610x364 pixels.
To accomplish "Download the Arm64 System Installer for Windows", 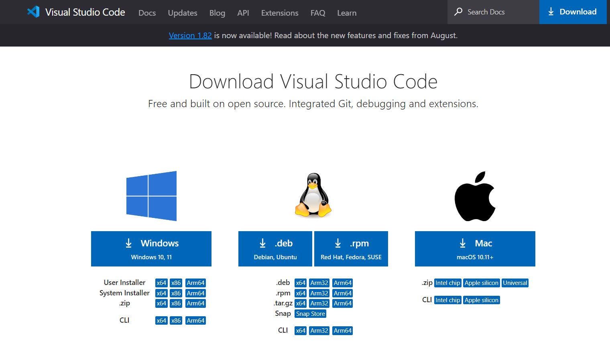I will point(195,293).
